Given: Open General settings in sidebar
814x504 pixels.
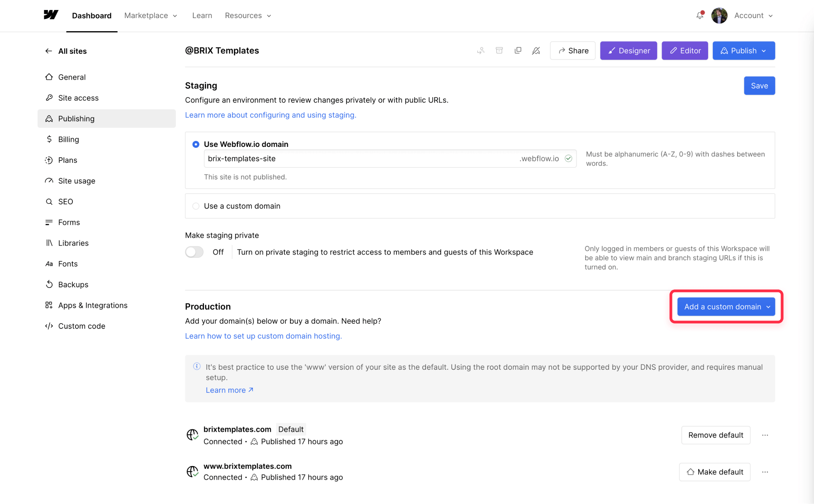Looking at the screenshot, I should tap(107, 77).
